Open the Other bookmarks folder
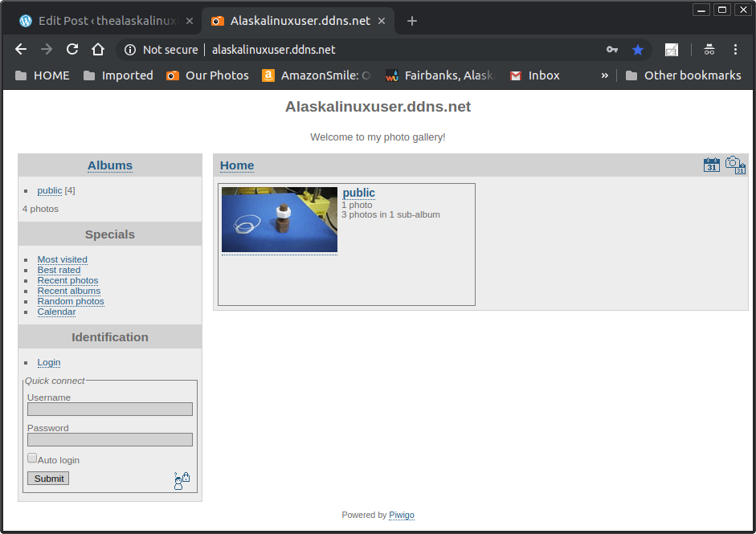The image size is (756, 534). (x=683, y=75)
